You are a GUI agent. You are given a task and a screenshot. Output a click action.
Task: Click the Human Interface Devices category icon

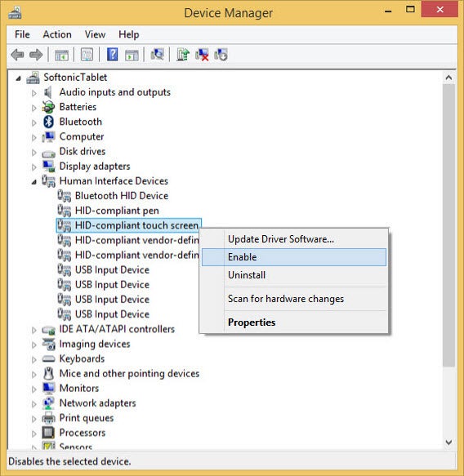point(48,181)
